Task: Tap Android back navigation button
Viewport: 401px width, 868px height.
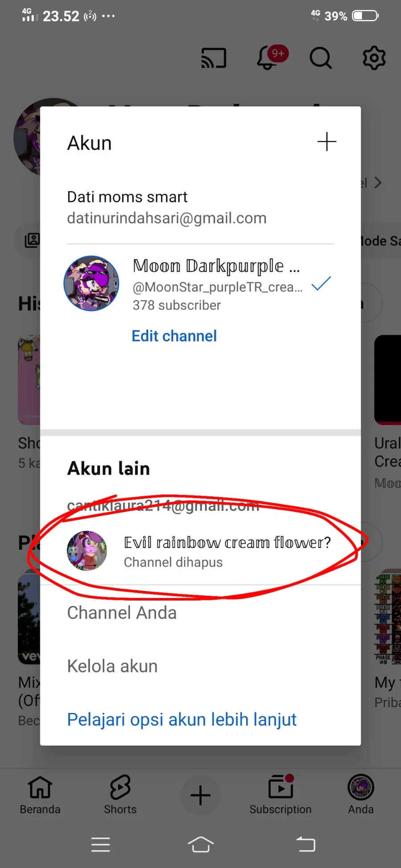Action: tap(306, 844)
